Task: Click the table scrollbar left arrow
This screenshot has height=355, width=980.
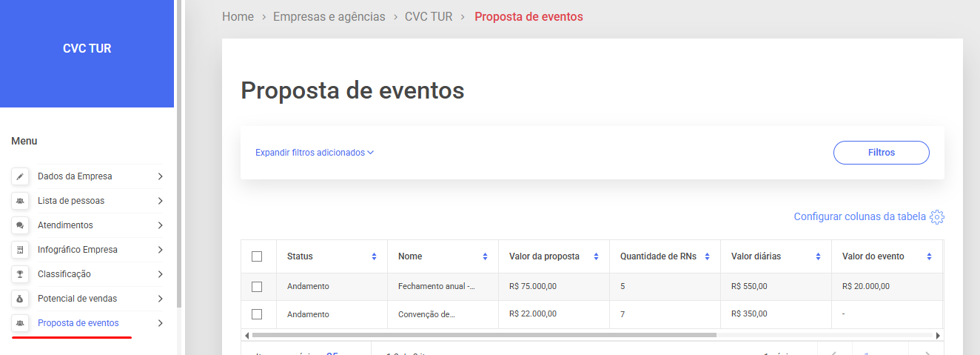Action: tap(245, 335)
